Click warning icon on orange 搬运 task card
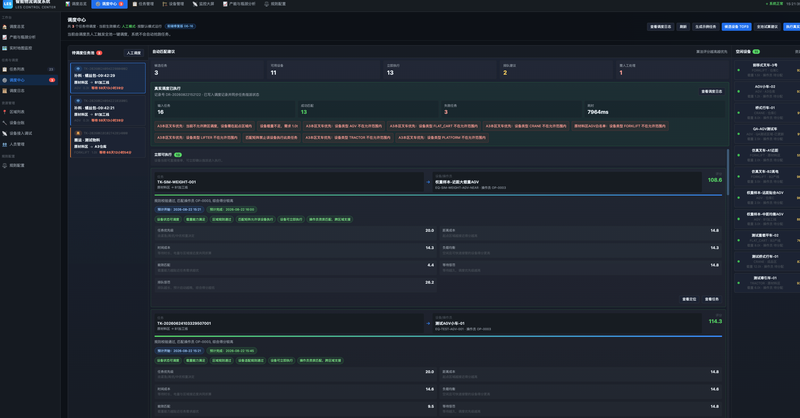Screen dimensions: 800x418 tap(78, 133)
